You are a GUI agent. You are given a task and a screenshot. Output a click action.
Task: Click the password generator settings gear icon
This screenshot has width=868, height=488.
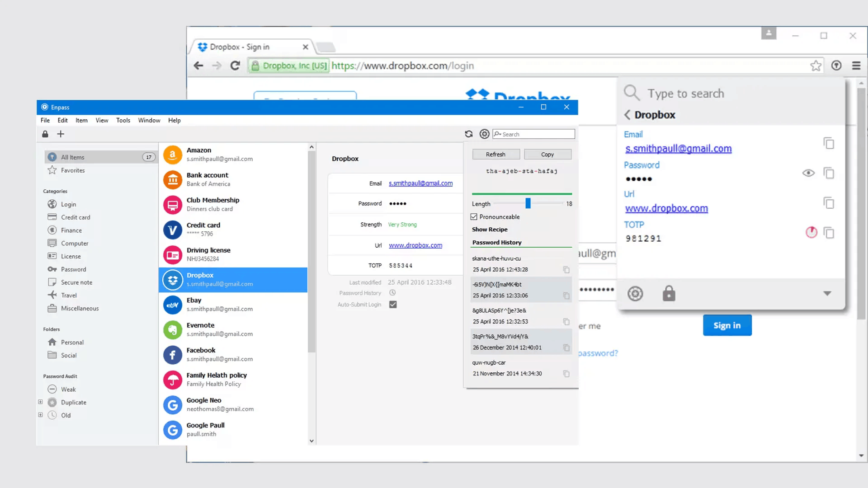[x=484, y=134]
